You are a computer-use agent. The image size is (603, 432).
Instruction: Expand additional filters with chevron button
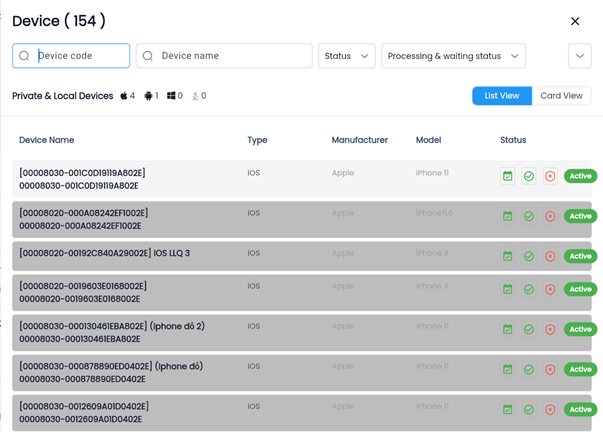pyautogui.click(x=580, y=56)
